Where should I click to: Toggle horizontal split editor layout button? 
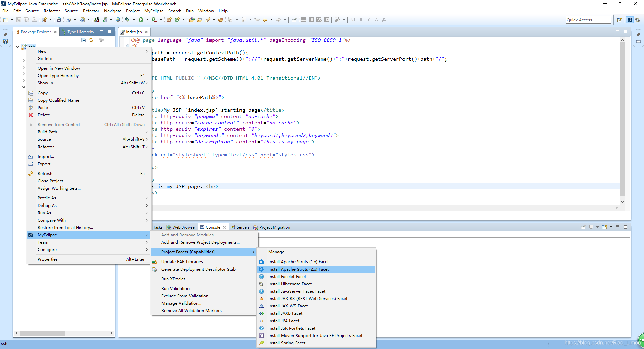[303, 20]
